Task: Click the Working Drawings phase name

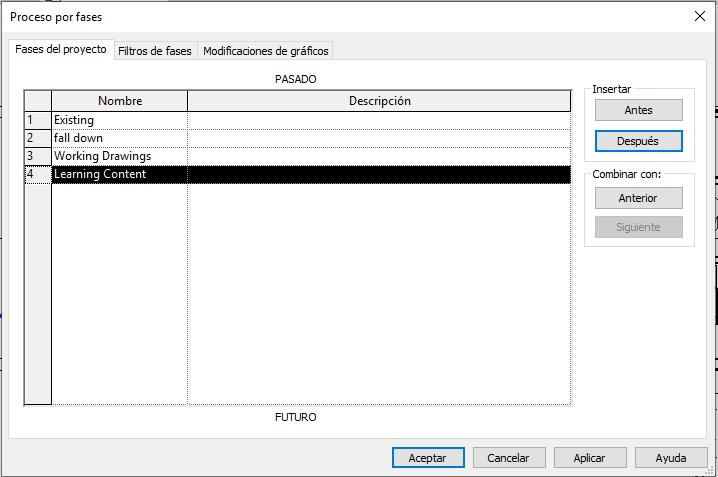Action: tap(119, 156)
